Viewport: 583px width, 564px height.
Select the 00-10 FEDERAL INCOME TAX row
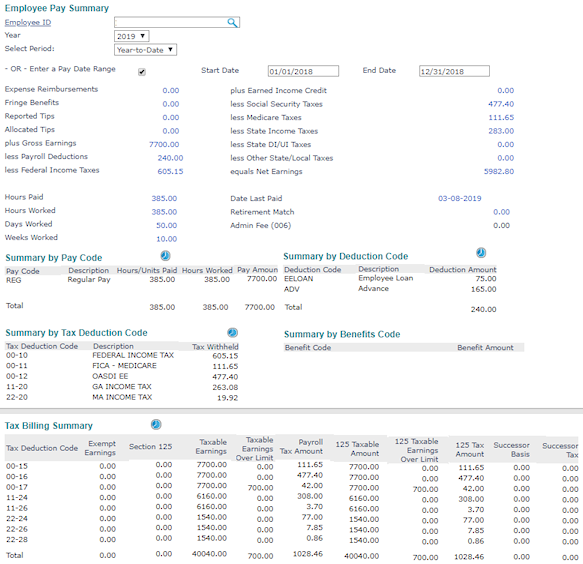(x=122, y=355)
